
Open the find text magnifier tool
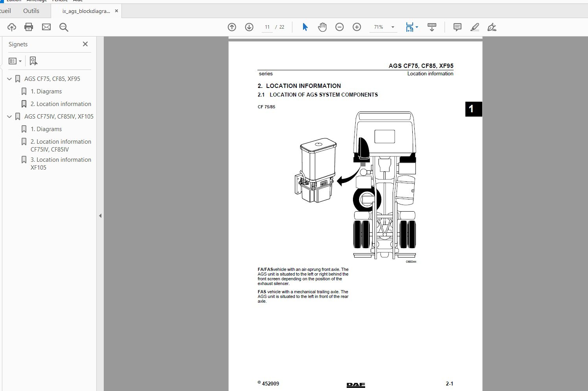tap(64, 27)
